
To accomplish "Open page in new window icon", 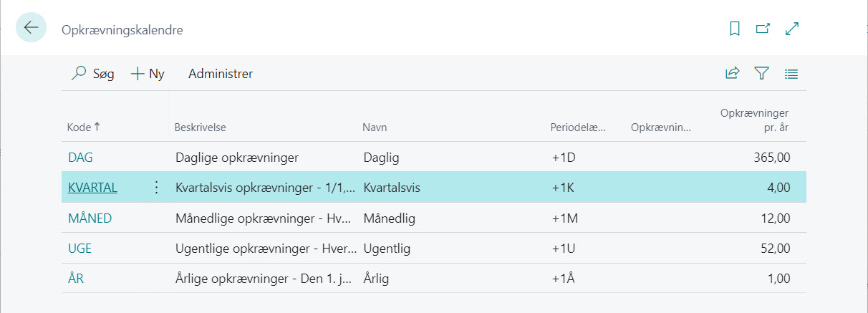I will [x=763, y=29].
